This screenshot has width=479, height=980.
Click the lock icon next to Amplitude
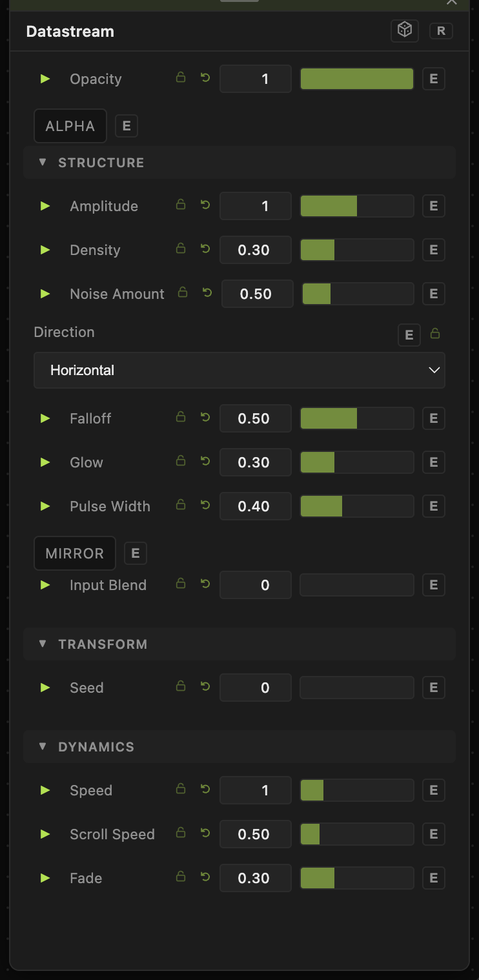point(181,205)
